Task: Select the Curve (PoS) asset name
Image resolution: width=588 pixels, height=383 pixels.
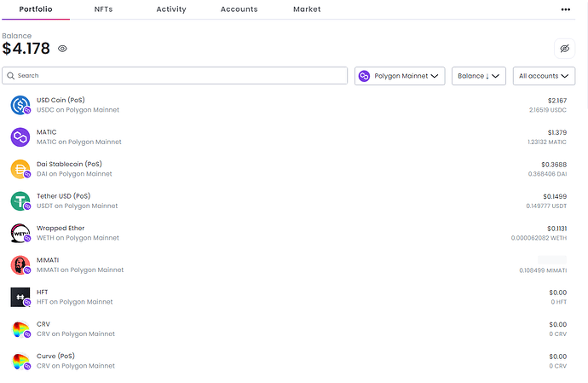Action: click(x=55, y=356)
